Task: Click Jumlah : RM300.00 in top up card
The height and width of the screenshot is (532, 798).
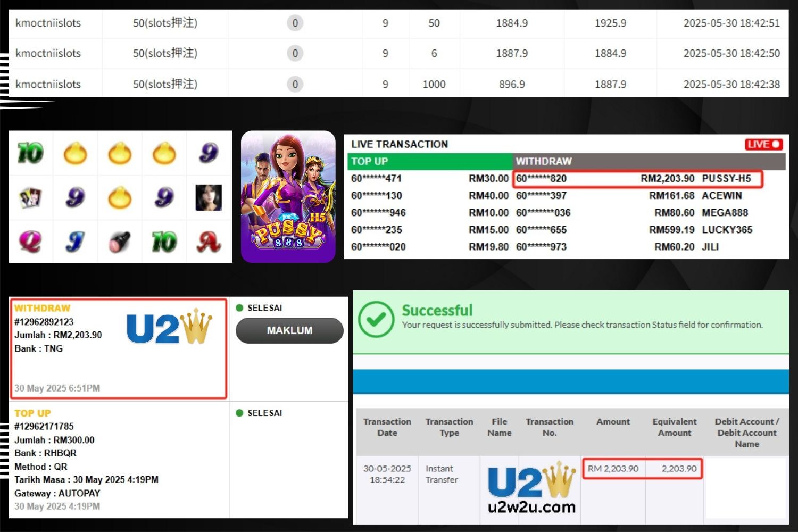Action: pyautogui.click(x=54, y=440)
